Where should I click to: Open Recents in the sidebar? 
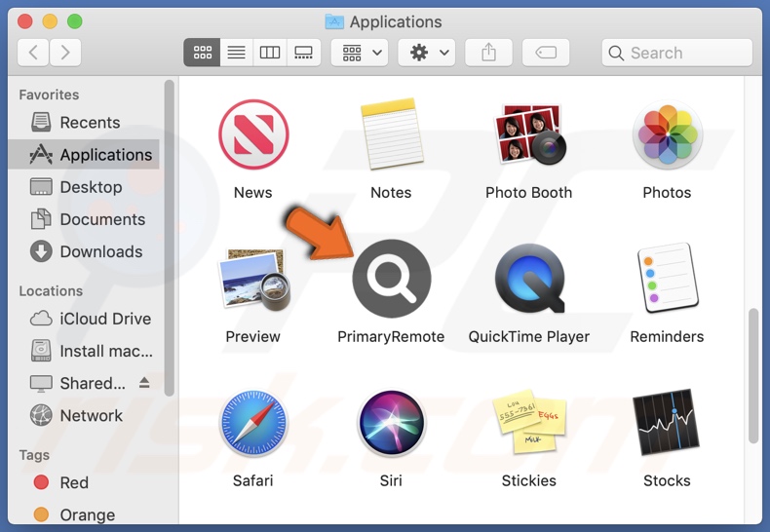point(84,122)
